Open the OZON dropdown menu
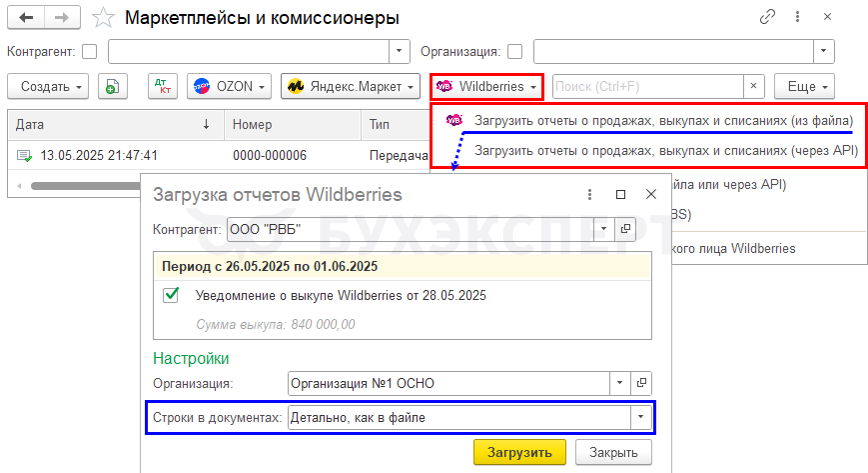868x473 pixels. [229, 86]
